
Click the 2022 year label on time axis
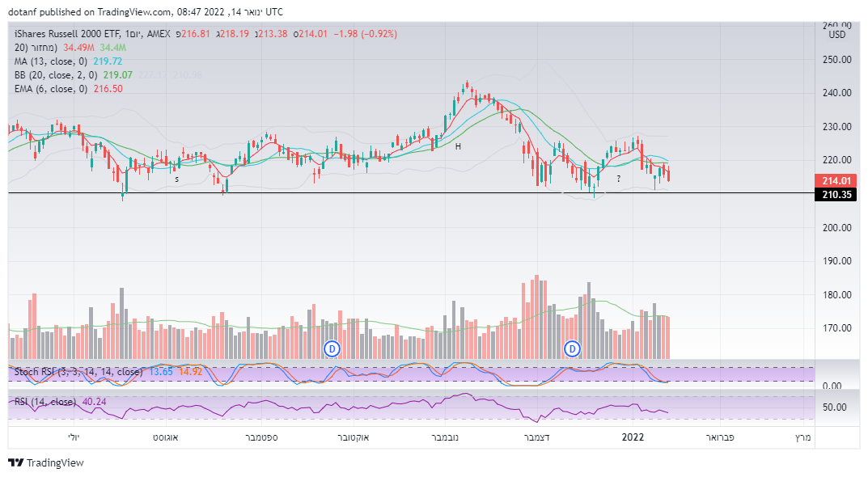pyautogui.click(x=633, y=437)
